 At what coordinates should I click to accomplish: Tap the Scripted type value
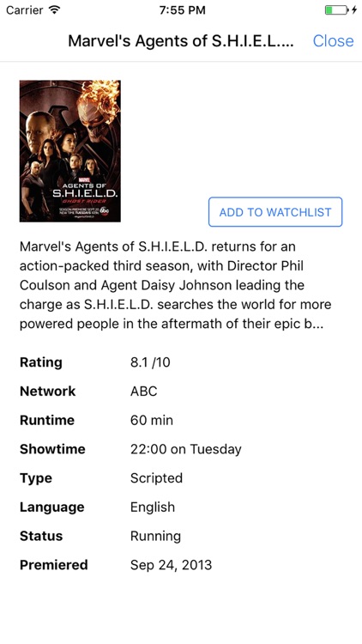tap(156, 478)
